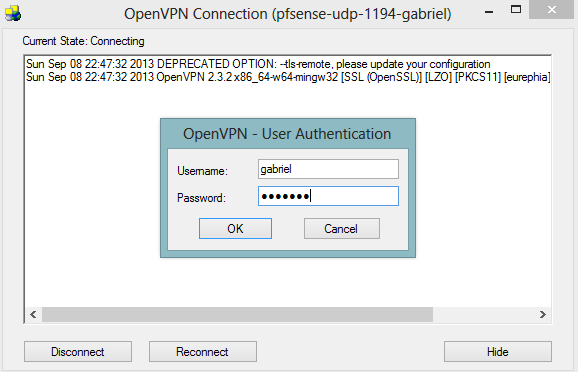Image resolution: width=578 pixels, height=372 pixels.
Task: Click the OpenVPN - User Authentication dialog title
Action: pyautogui.click(x=287, y=134)
